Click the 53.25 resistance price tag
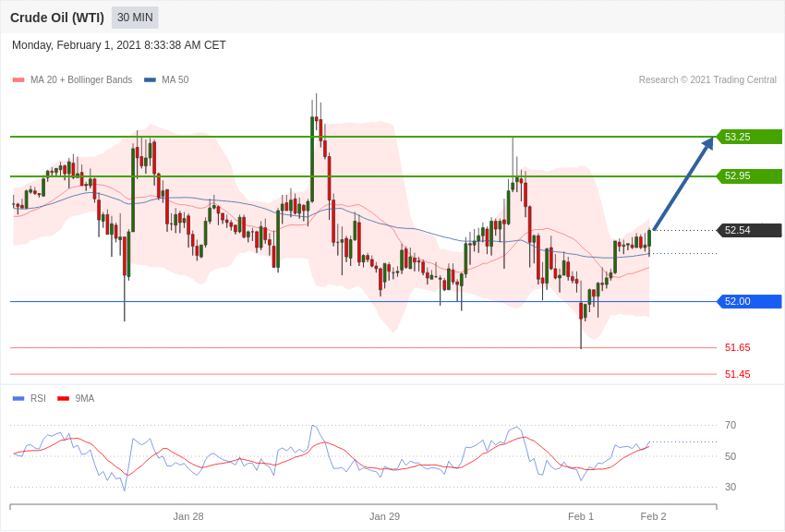 pyautogui.click(x=750, y=137)
